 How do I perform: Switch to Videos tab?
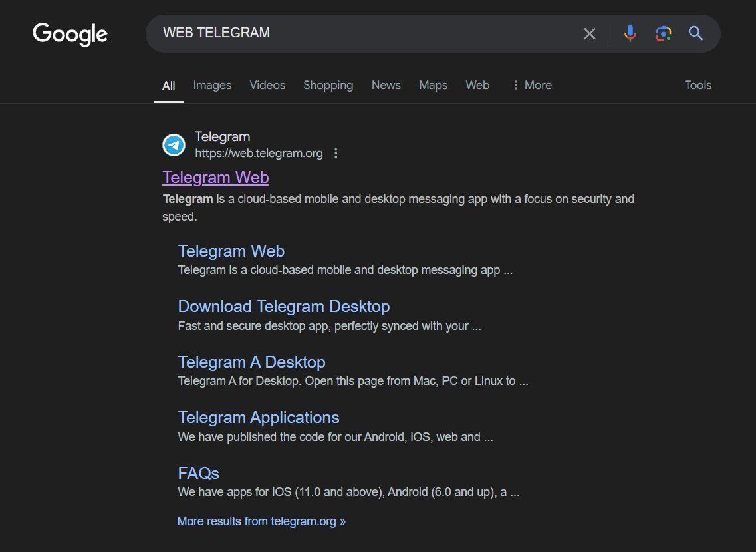pyautogui.click(x=267, y=85)
